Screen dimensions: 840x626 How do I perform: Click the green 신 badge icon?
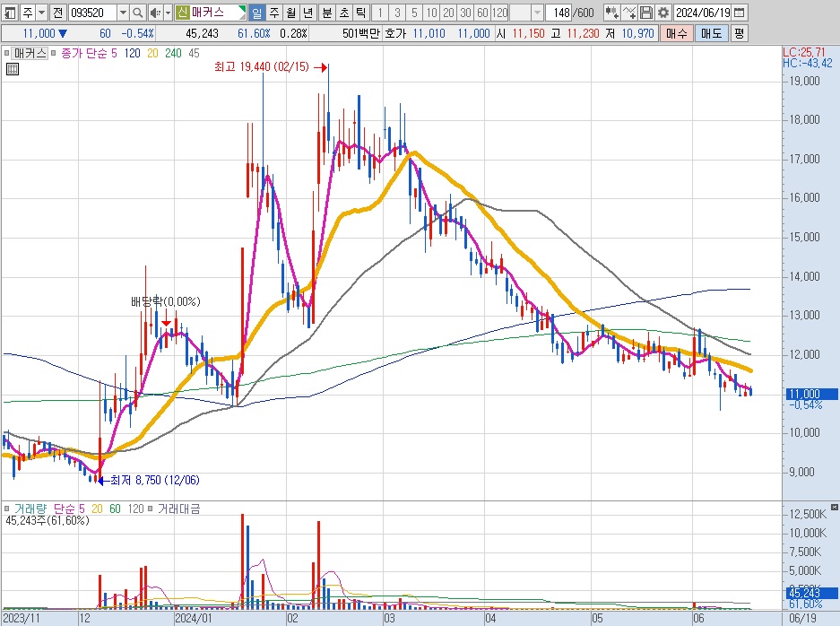click(182, 13)
